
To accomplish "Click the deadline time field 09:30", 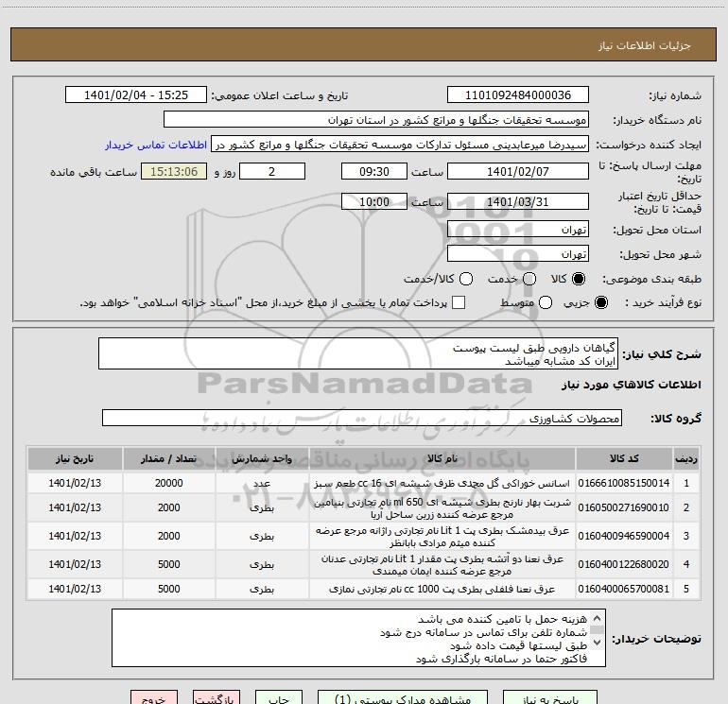I will pos(374,172).
